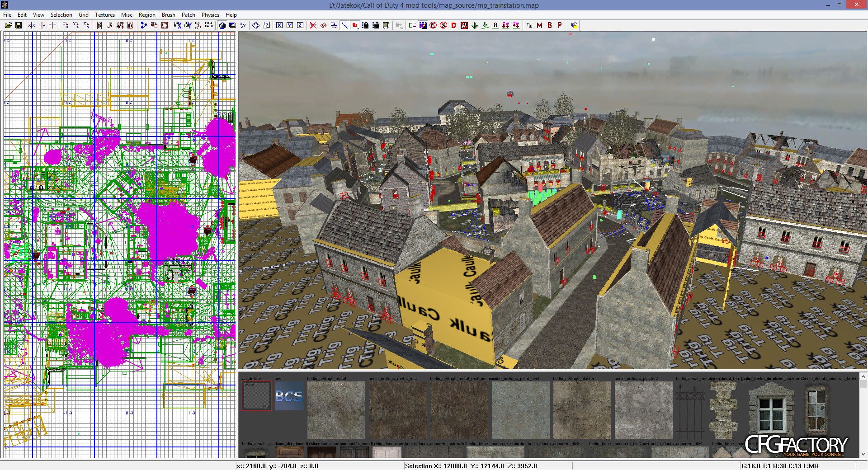Screen dimensions: 868x470
Task: Flip selection on Z axis
Action: pyautogui.click(x=52, y=25)
